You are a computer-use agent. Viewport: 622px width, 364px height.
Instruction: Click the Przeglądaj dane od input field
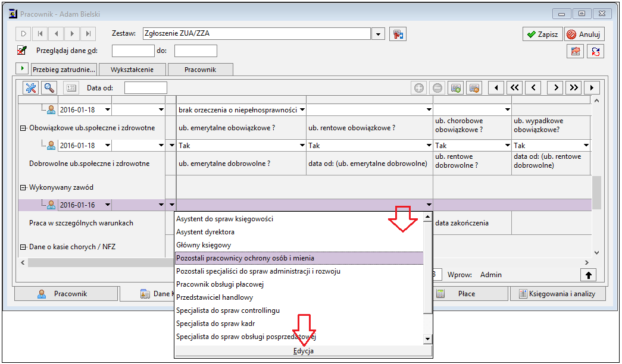click(133, 51)
